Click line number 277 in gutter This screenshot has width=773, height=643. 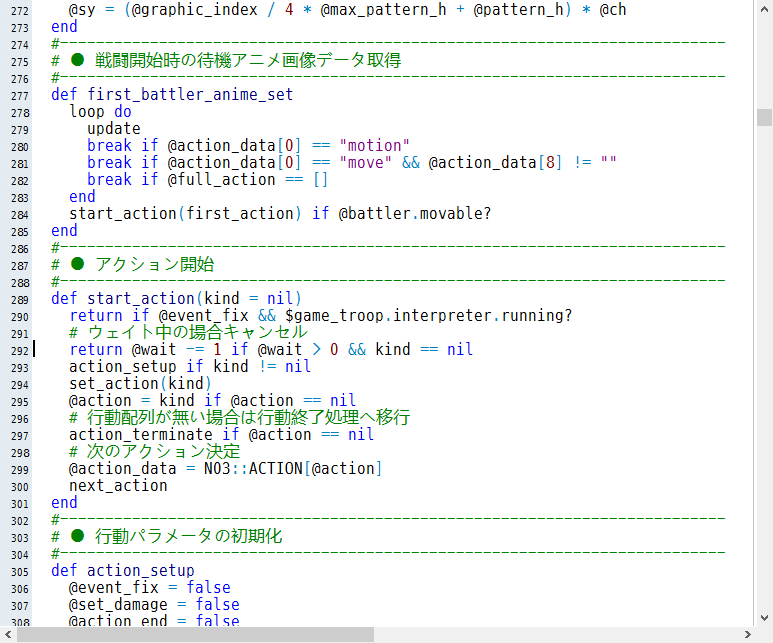coord(20,96)
